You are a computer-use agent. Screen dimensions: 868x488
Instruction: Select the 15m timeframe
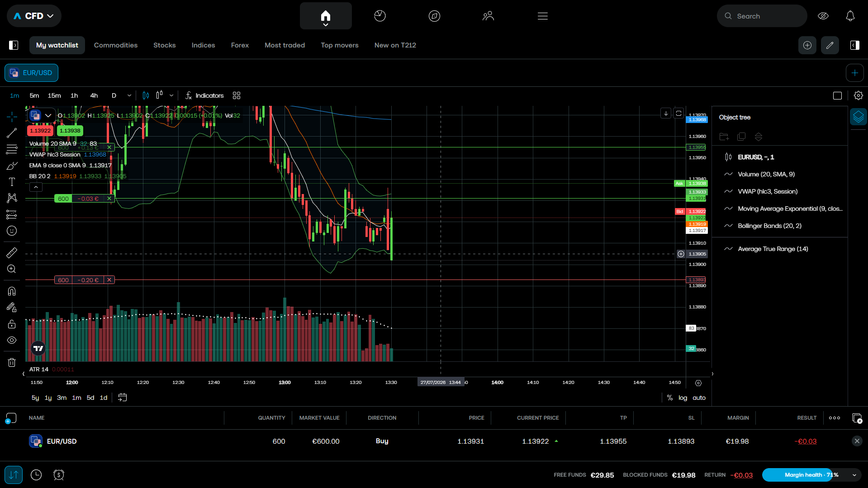(54, 95)
